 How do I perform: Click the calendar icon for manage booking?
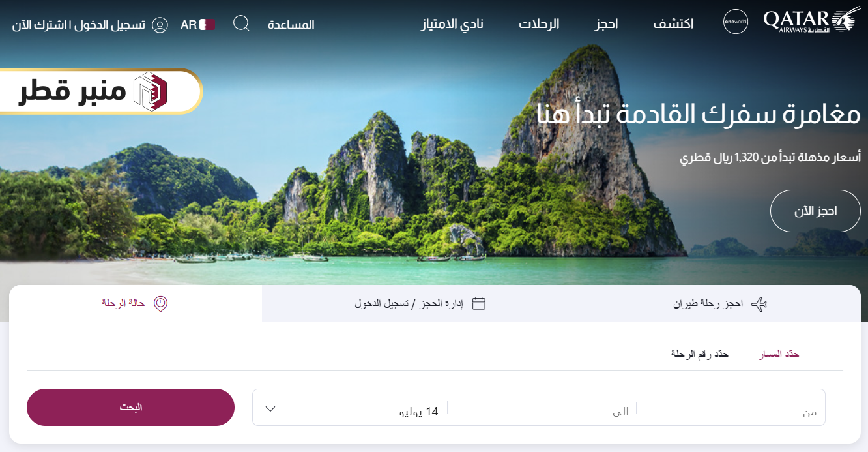(x=479, y=303)
